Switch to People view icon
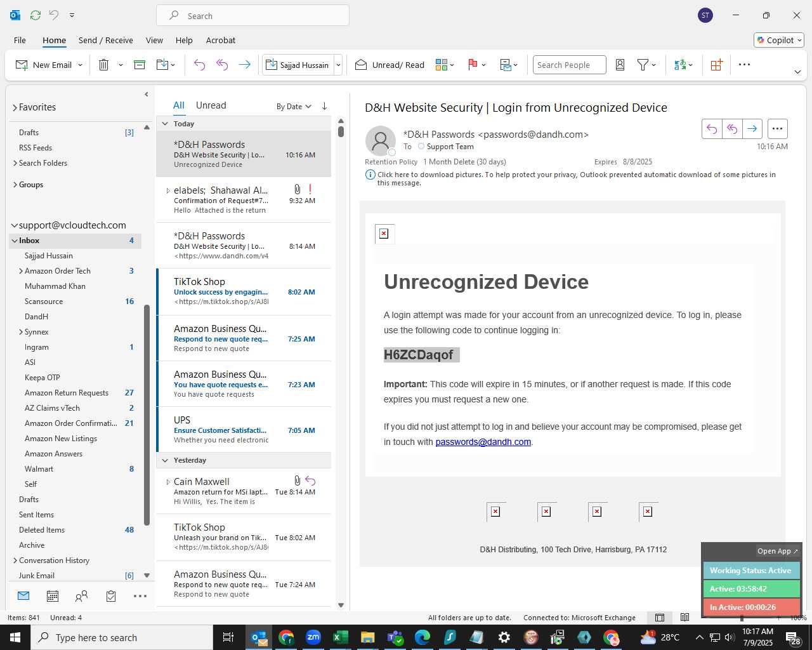The width and height of the screenshot is (812, 650). tap(81, 596)
